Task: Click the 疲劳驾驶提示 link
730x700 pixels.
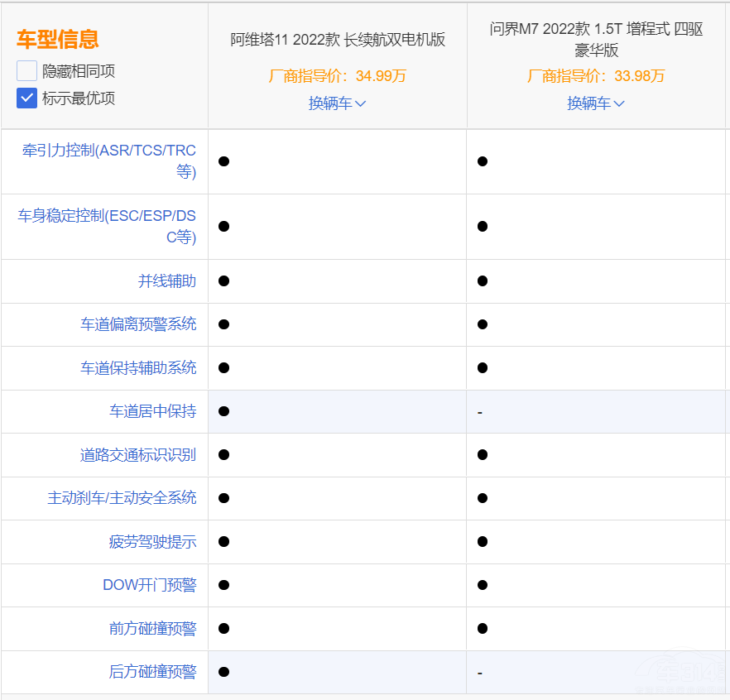Action: [x=161, y=541]
